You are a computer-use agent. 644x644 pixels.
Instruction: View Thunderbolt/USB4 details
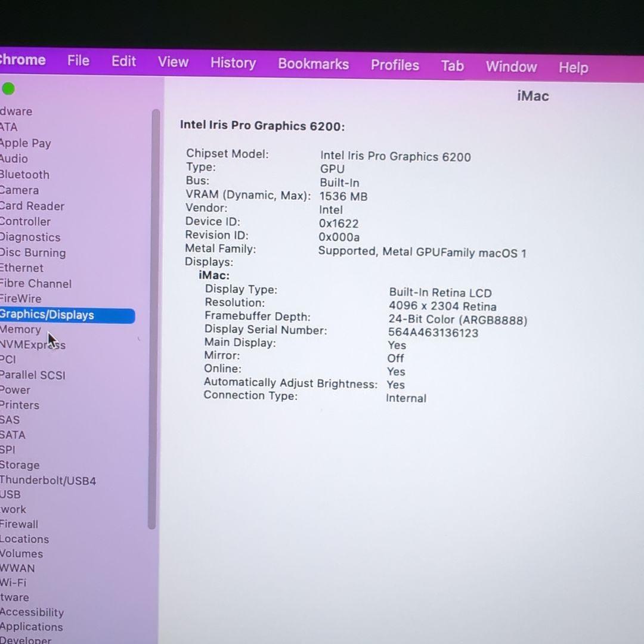48,480
